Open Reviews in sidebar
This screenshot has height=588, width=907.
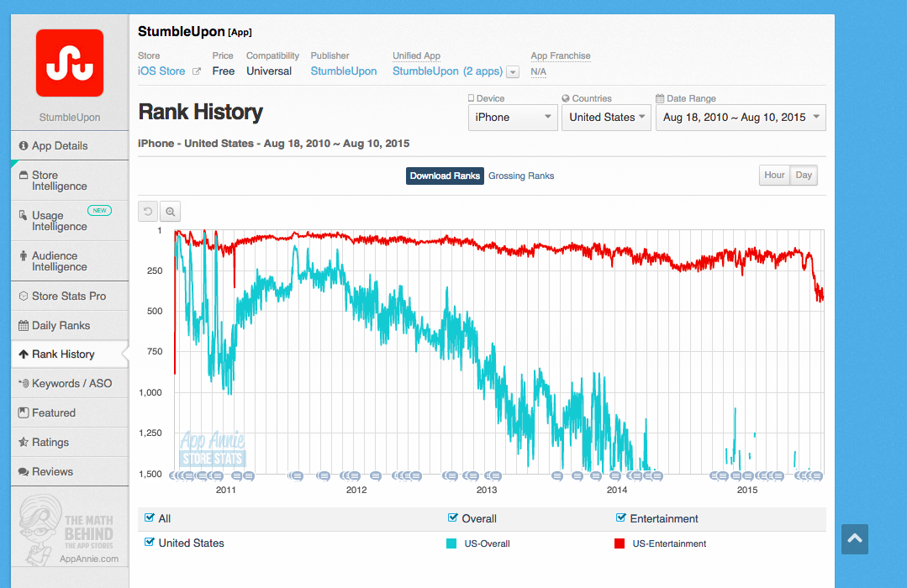[70, 472]
